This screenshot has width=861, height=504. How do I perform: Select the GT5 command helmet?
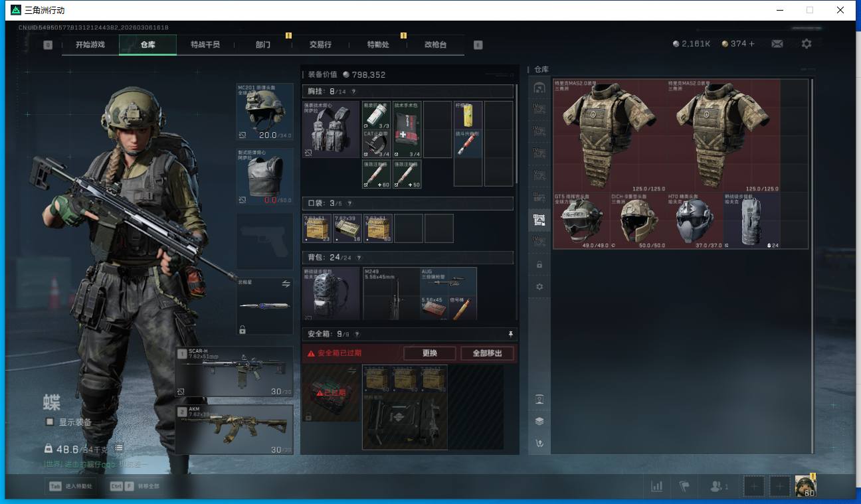[581, 221]
